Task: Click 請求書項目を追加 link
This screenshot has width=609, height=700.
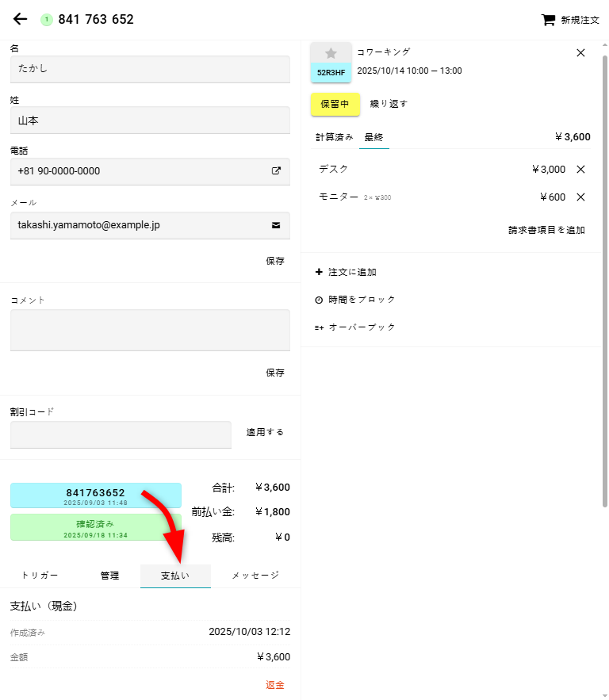Action: 546,231
